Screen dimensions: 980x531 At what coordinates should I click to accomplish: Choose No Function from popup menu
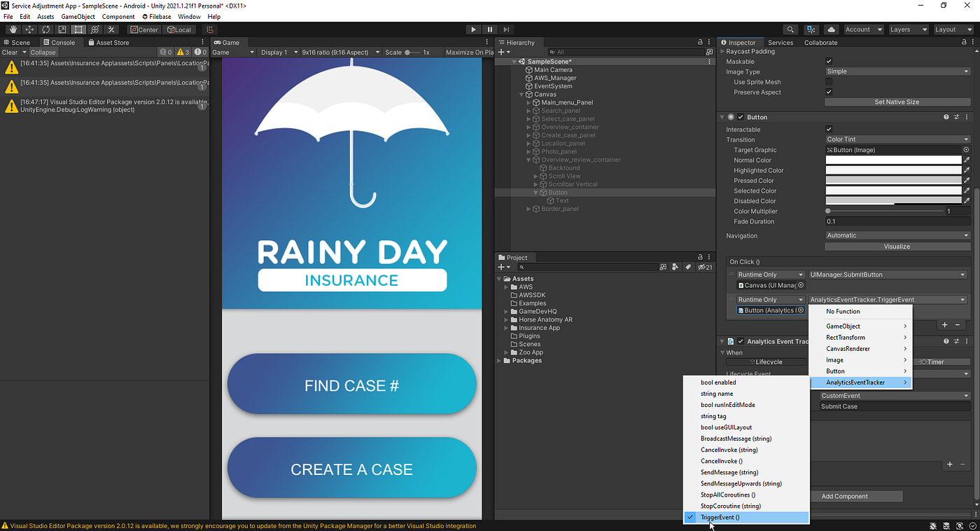(861, 312)
